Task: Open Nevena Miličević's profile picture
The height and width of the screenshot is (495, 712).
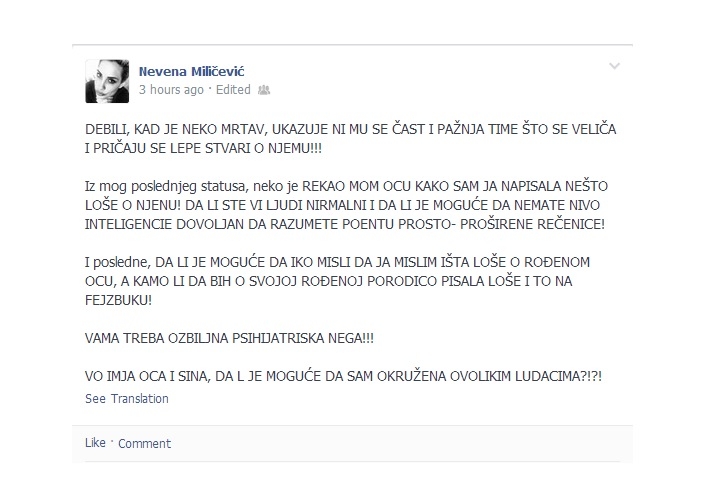Action: tap(107, 81)
